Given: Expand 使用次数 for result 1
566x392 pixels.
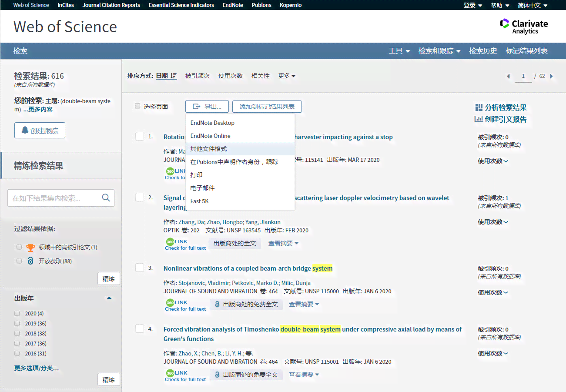Looking at the screenshot, I should 493,161.
